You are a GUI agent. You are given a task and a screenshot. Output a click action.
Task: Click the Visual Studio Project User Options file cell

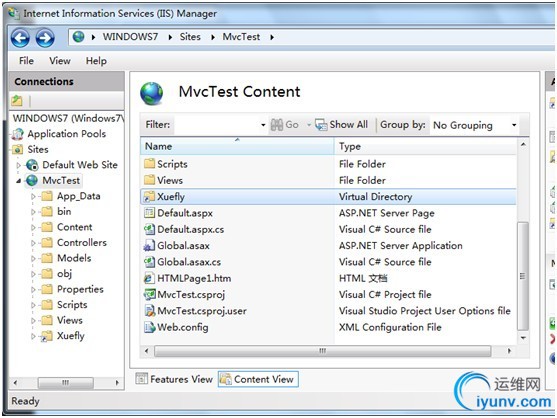(425, 311)
